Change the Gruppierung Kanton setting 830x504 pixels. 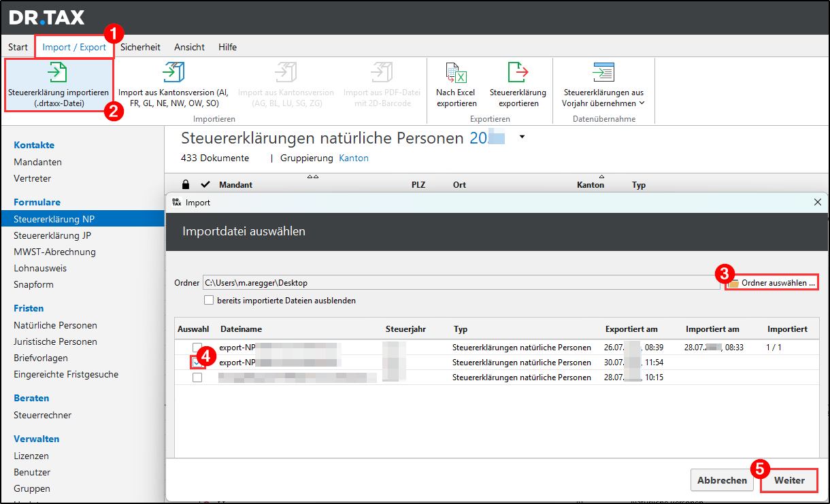point(353,158)
